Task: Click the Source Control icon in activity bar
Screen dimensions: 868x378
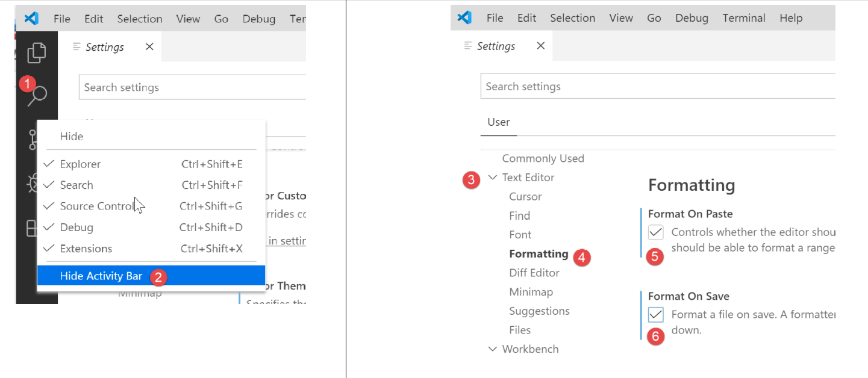Action: pyautogui.click(x=31, y=140)
